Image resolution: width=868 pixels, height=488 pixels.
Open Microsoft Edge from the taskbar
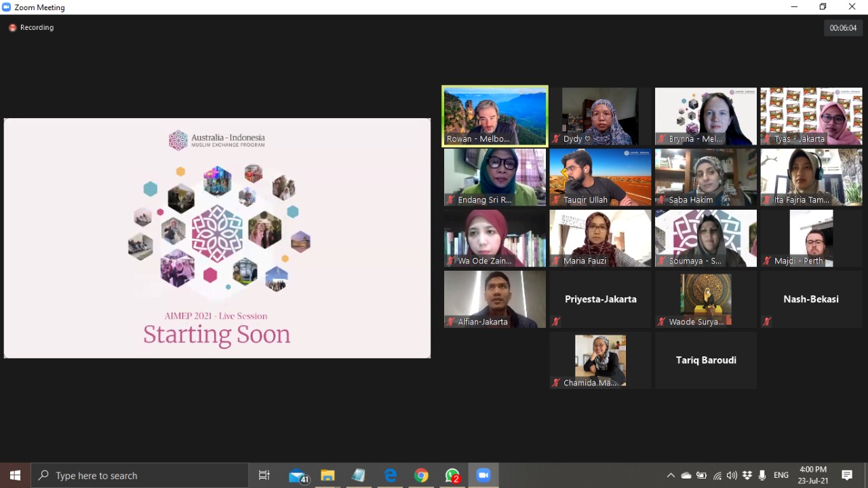pos(390,475)
